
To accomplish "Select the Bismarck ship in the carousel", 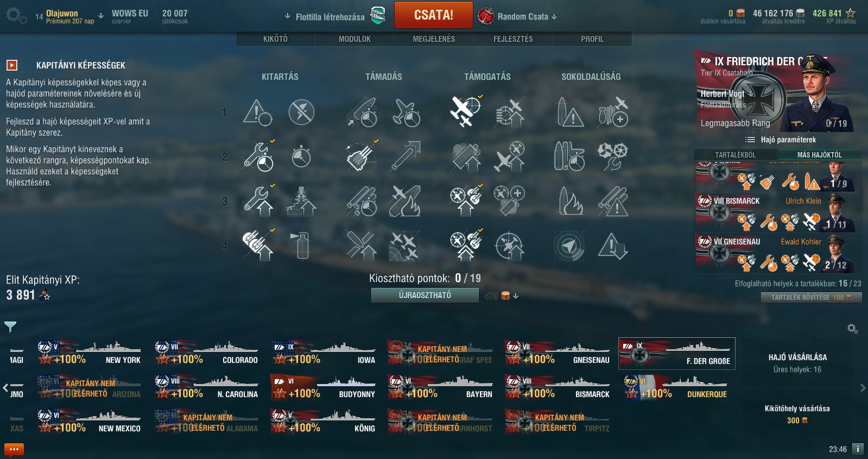I will (558, 387).
